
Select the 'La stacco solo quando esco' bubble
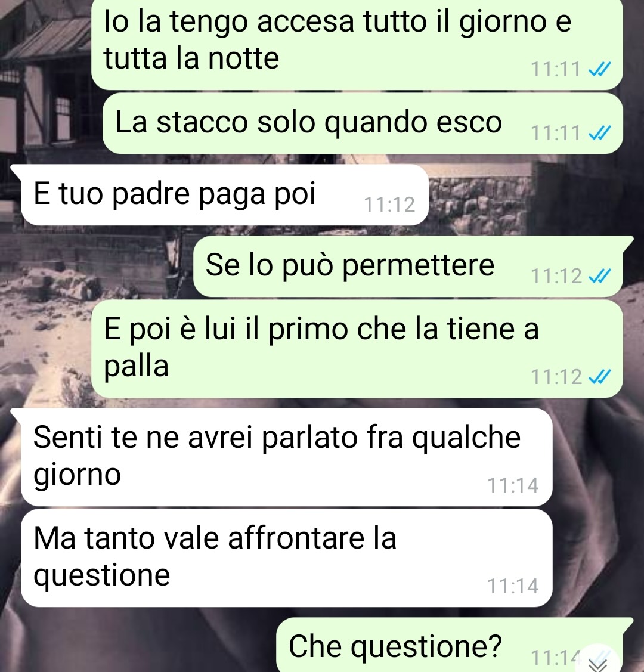click(x=363, y=123)
